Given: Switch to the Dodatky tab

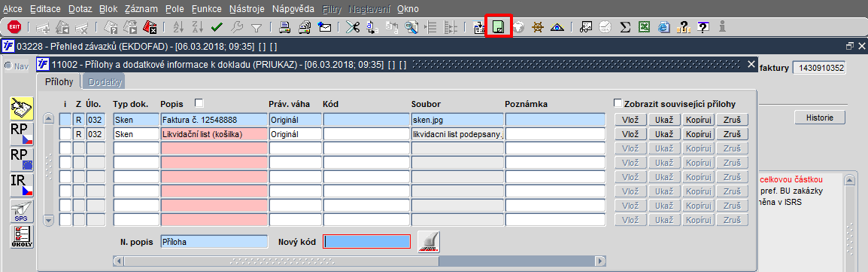Looking at the screenshot, I should 105,82.
